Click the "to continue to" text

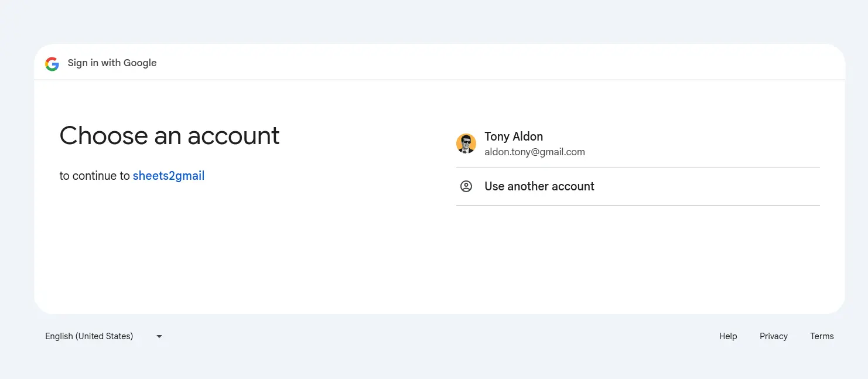click(x=95, y=176)
